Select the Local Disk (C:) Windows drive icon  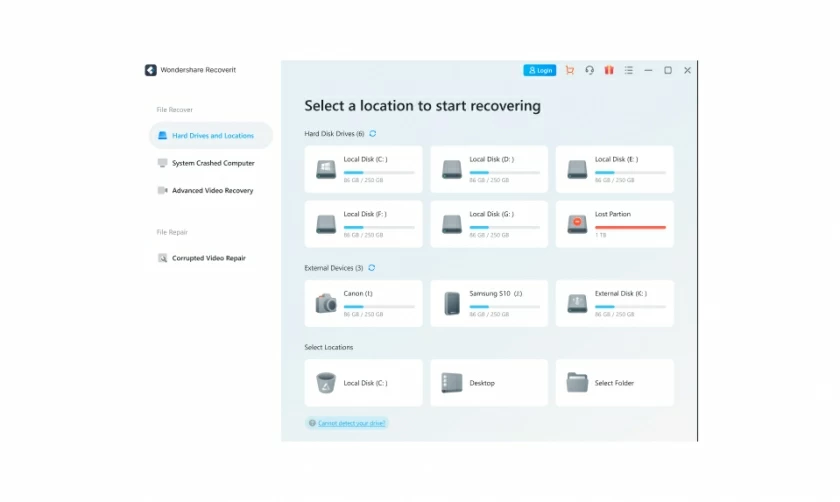pos(326,169)
